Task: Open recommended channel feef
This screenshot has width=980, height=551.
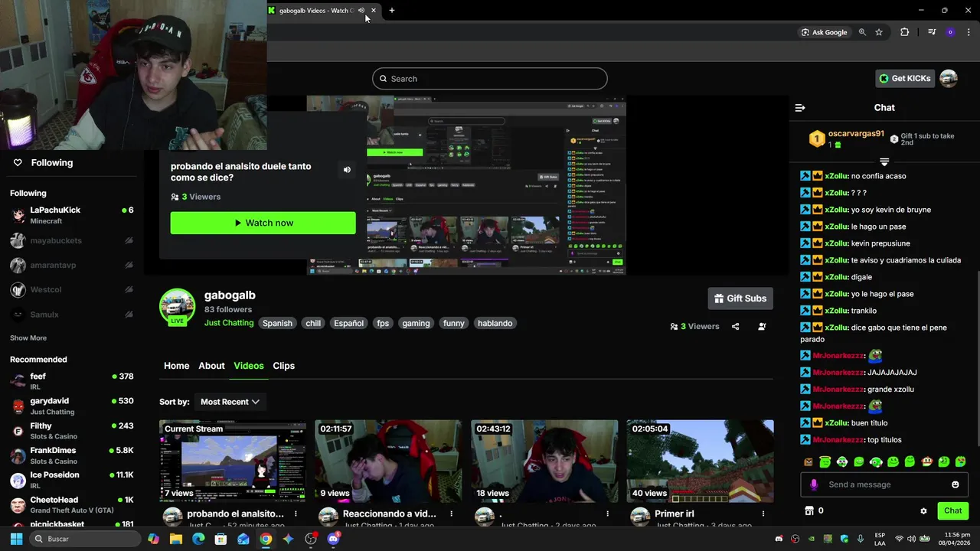Action: [x=72, y=381]
